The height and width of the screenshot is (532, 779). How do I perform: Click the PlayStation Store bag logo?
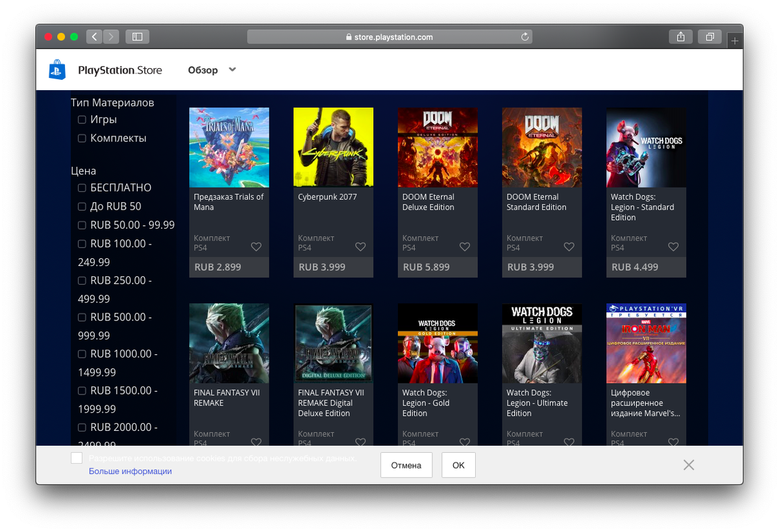(x=57, y=69)
